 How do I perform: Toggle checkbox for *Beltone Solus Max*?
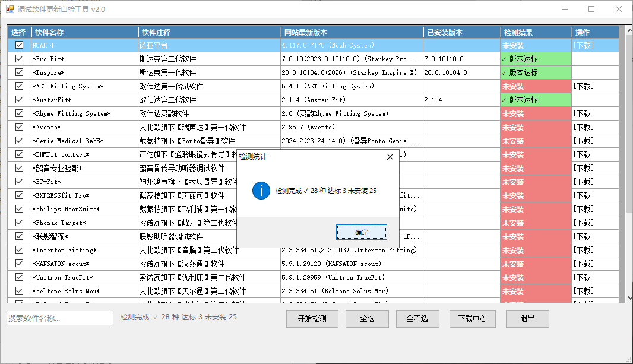[19, 291]
